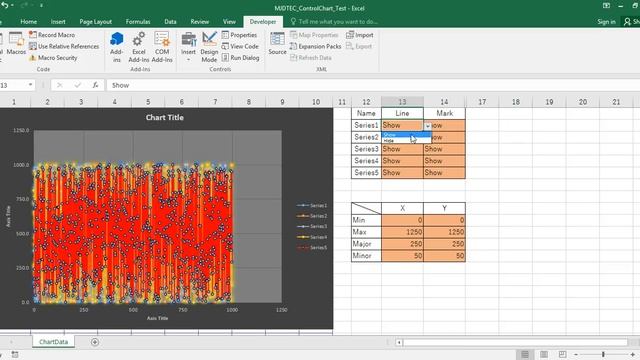This screenshot has height=360, width=640.
Task: Open the ChartData sheet tab
Action: point(53,342)
